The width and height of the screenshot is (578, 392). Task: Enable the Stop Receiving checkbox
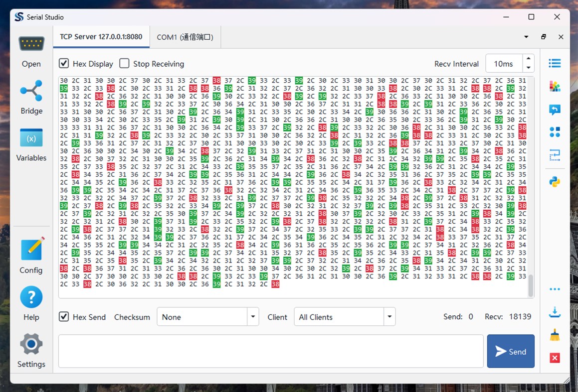(124, 63)
